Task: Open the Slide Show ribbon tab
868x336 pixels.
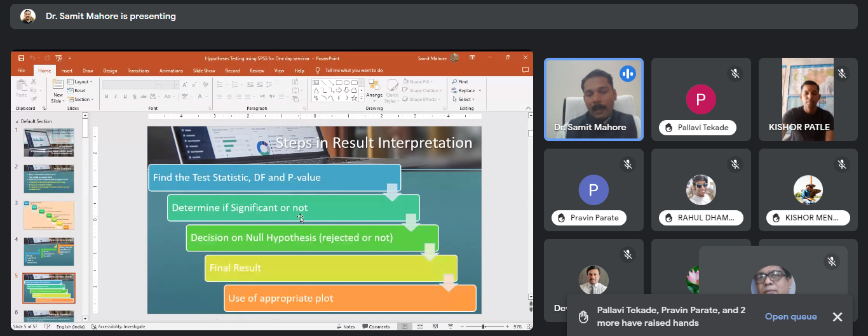Action: [x=204, y=71]
